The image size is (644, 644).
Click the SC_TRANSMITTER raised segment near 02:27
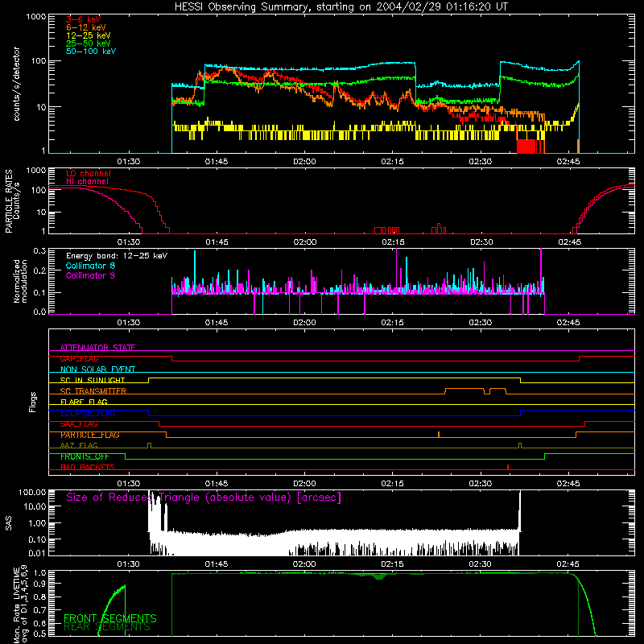[x=464, y=389]
